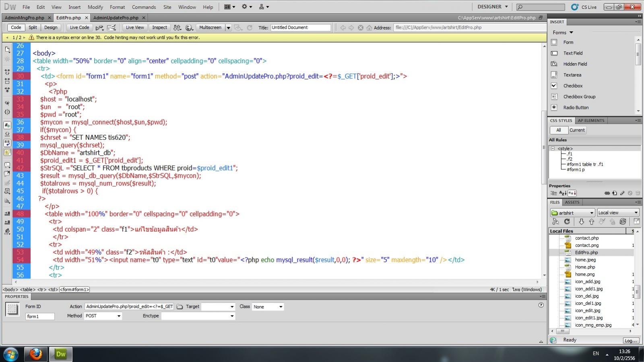Open the Properties panel help icon

(541, 305)
